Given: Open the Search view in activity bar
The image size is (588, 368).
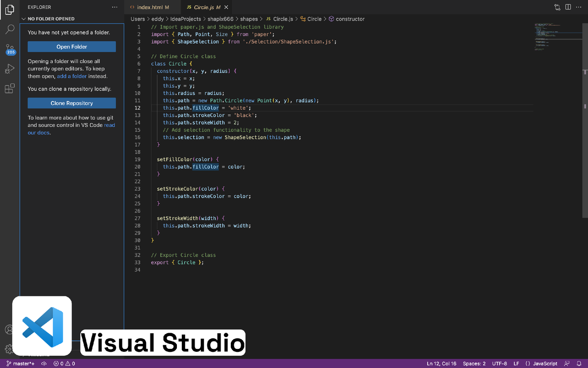Looking at the screenshot, I should pos(9,29).
